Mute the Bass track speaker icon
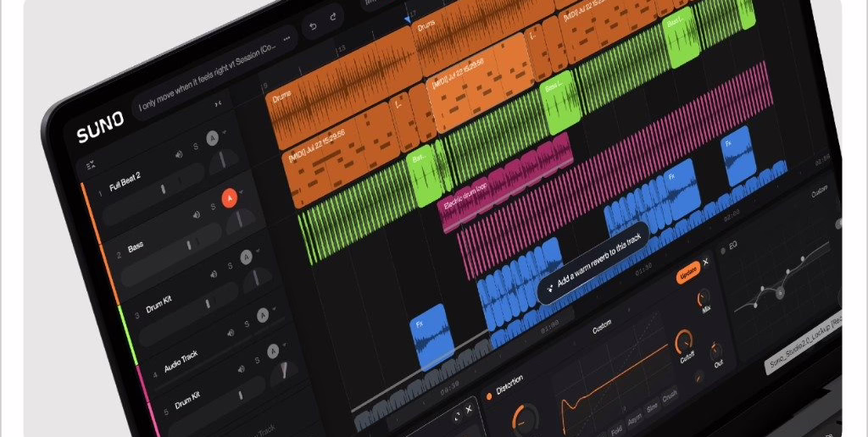This screenshot has width=868, height=437. click(196, 214)
